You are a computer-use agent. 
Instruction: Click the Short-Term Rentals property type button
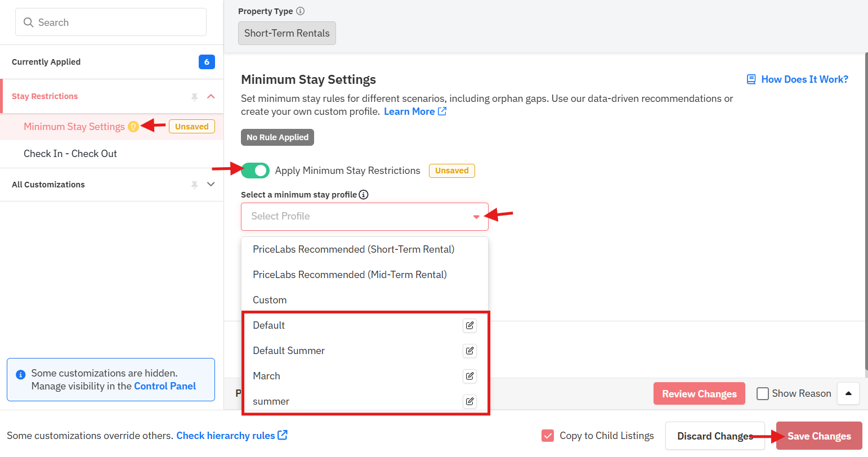coord(287,33)
